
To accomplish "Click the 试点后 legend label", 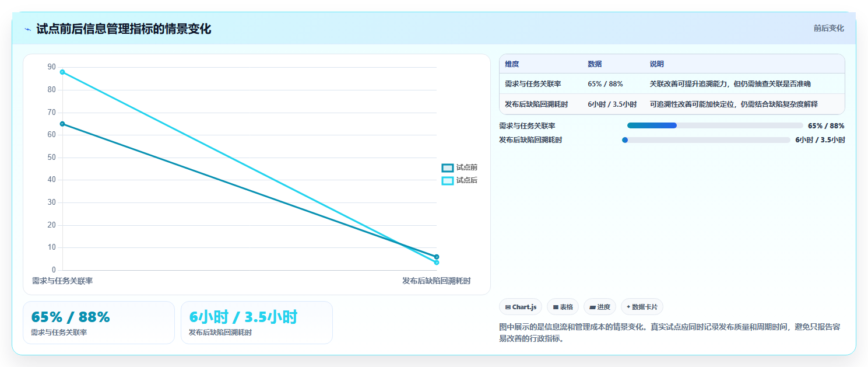I will (467, 181).
